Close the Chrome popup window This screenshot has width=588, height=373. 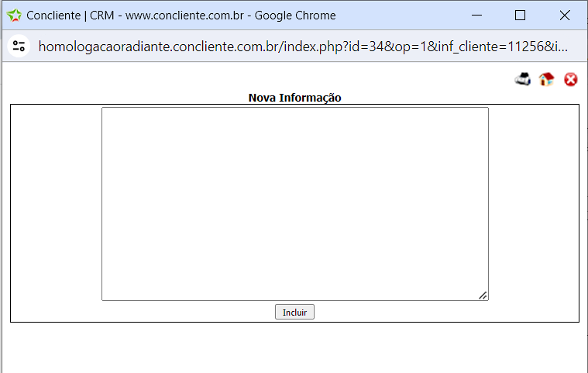click(564, 16)
